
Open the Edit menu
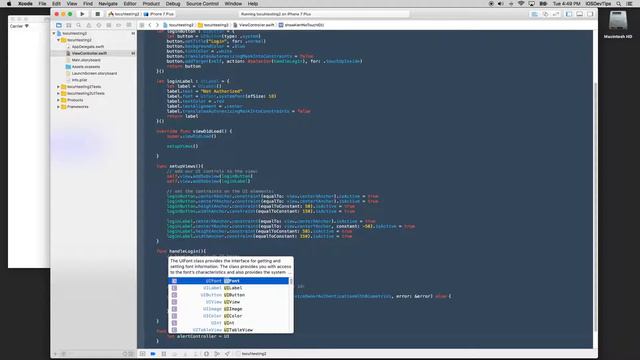pyautogui.click(x=56, y=4)
